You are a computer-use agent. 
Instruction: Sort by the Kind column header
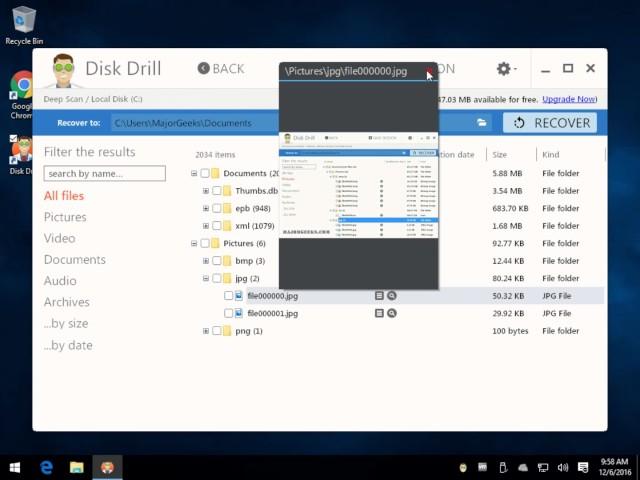pyautogui.click(x=551, y=155)
